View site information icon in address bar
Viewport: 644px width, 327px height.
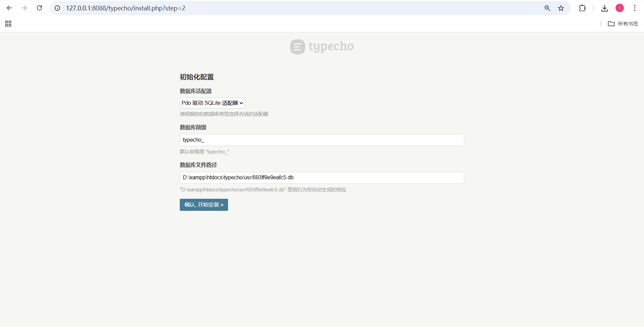pyautogui.click(x=57, y=8)
